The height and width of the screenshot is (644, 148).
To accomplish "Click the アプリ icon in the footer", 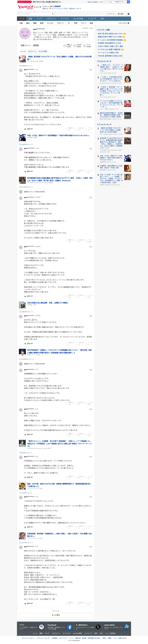I will (42, 627).
